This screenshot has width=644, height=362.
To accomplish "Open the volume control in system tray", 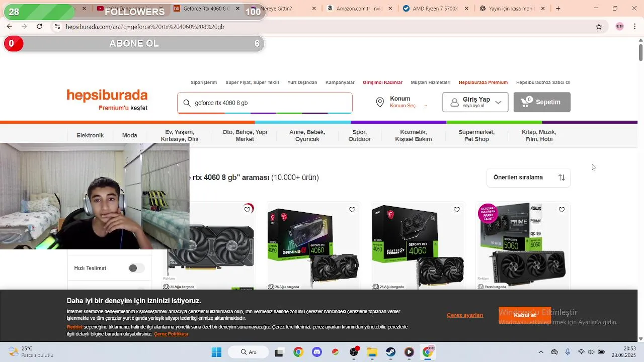I will coord(591,352).
